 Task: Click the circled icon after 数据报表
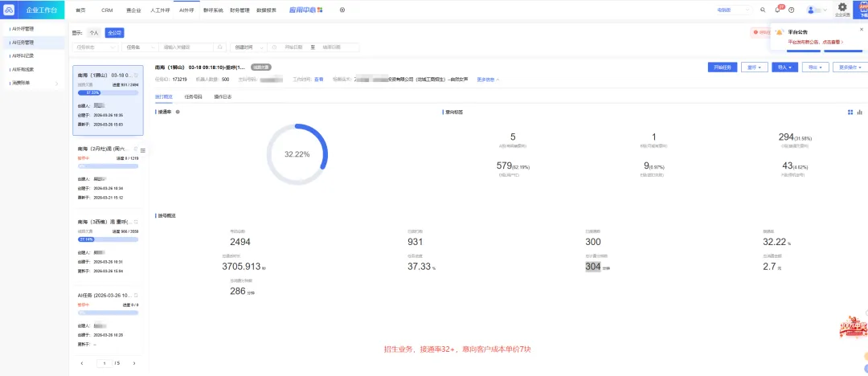click(x=342, y=10)
